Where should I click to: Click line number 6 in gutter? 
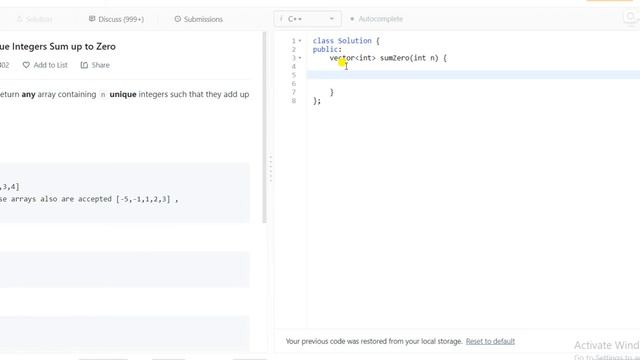point(293,84)
